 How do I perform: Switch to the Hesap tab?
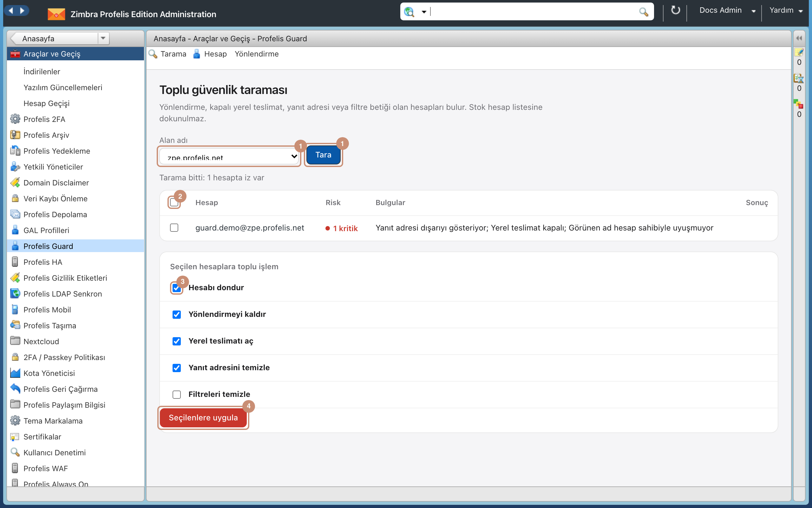(x=210, y=54)
